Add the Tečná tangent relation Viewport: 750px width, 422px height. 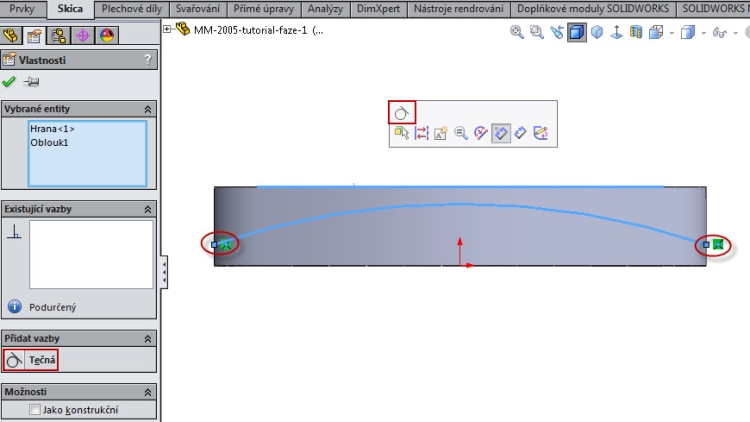click(31, 360)
